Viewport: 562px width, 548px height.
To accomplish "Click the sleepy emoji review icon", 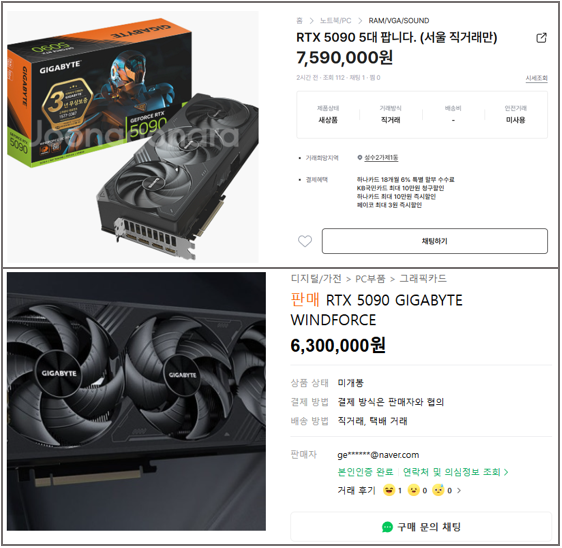I will (438, 490).
